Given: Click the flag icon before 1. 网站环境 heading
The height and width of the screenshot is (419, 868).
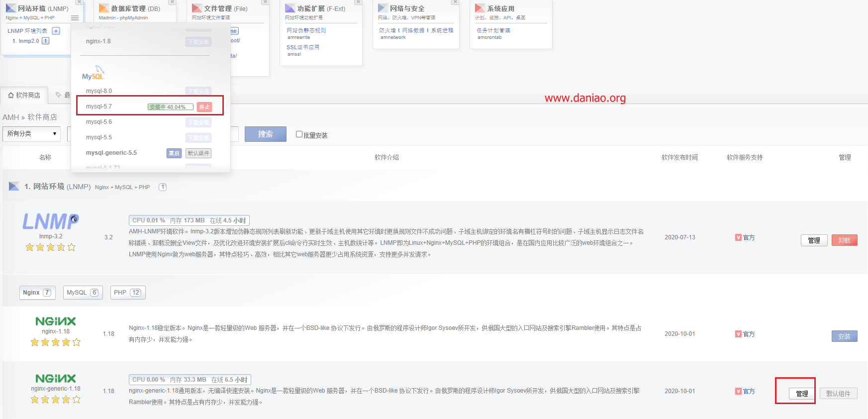Looking at the screenshot, I should pyautogui.click(x=14, y=187).
